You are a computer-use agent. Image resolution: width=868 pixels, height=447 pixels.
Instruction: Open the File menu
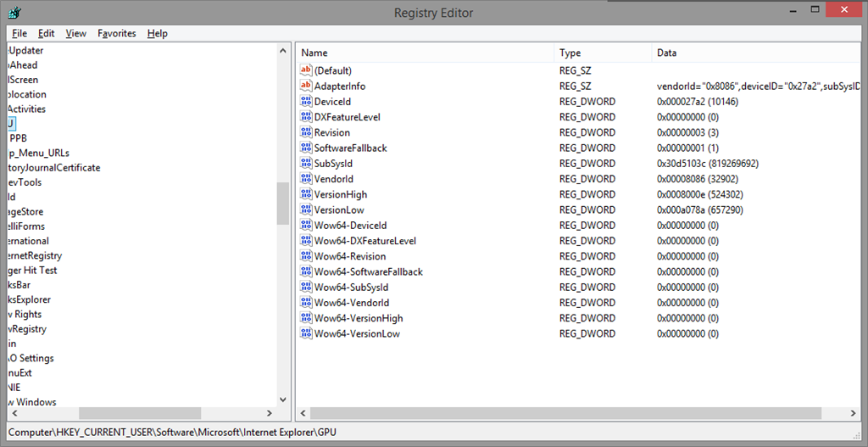[19, 33]
